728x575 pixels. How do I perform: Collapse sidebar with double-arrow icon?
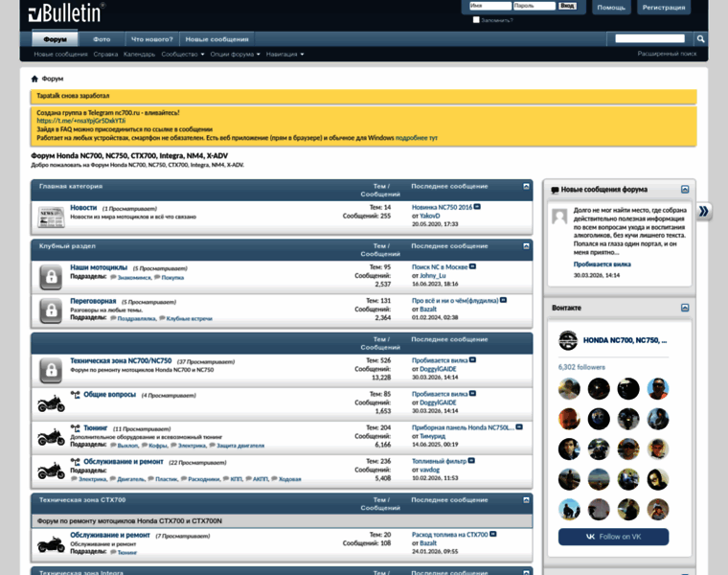pos(704,212)
